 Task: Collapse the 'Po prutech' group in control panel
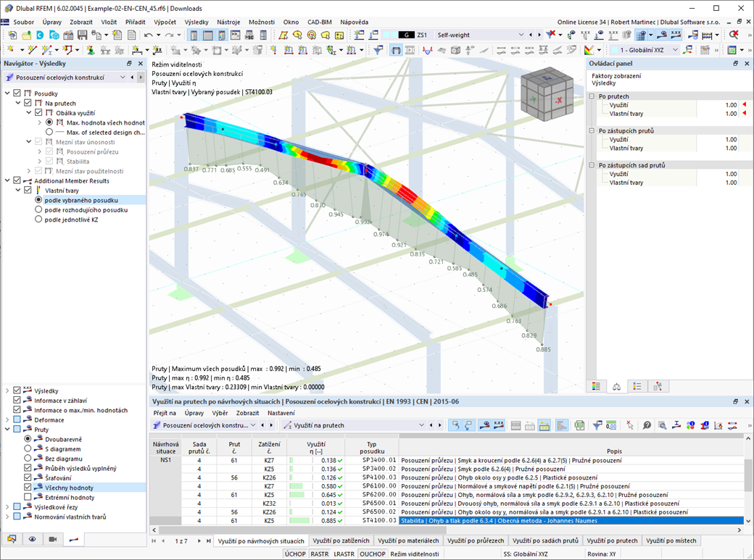click(592, 96)
